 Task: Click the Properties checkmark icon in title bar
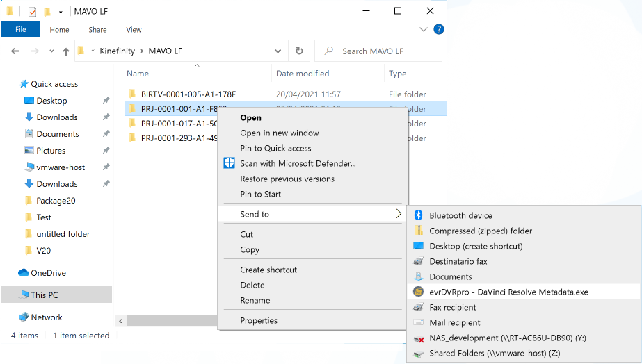(33, 11)
